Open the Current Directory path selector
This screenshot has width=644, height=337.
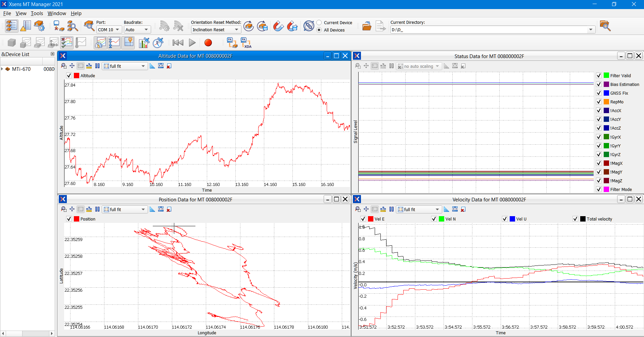pos(590,30)
